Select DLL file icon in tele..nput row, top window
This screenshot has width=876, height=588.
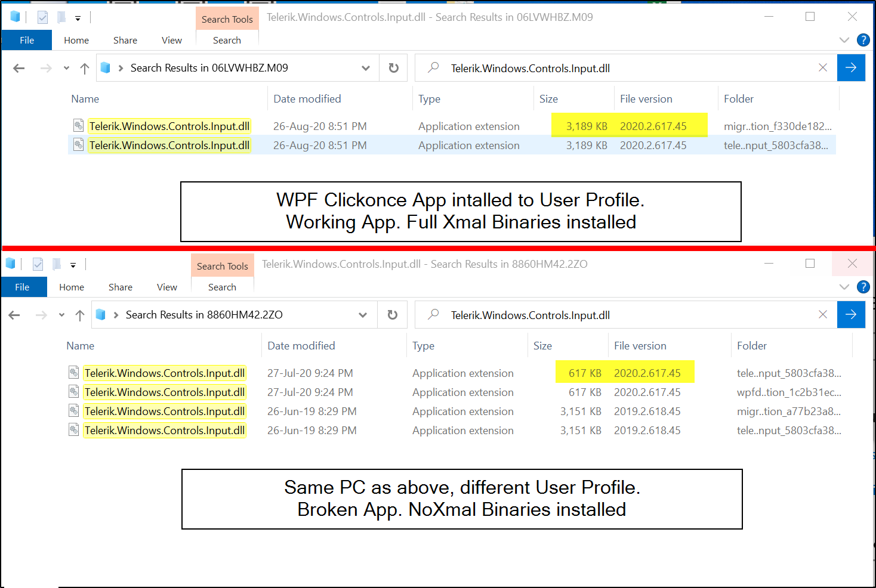coord(78,145)
